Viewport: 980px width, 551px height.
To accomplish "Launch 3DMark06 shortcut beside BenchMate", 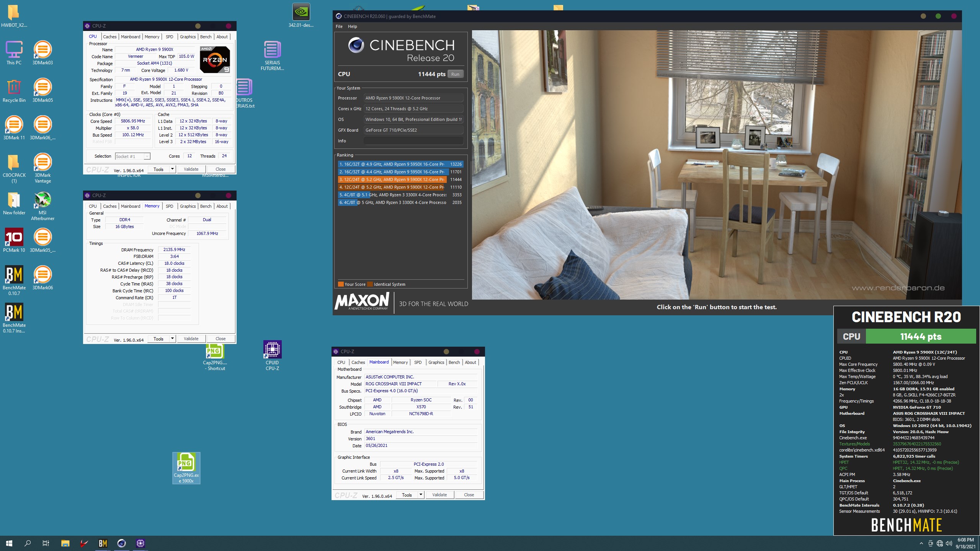I will pyautogui.click(x=42, y=278).
